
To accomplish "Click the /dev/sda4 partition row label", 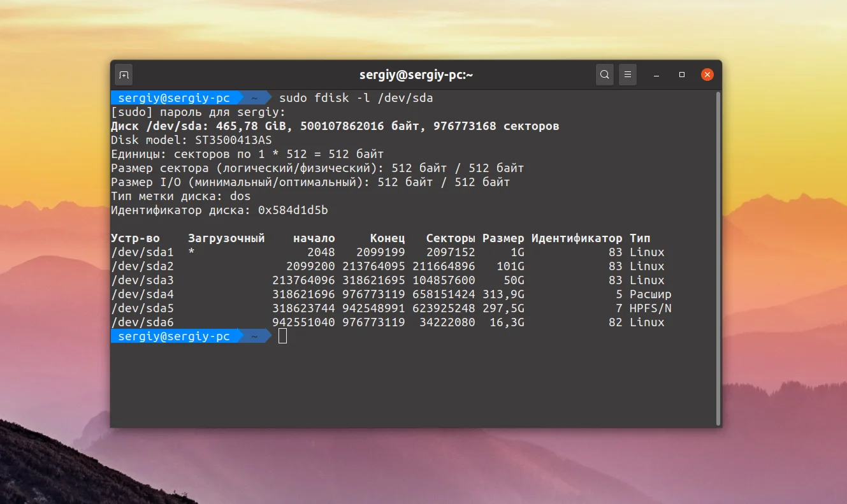I will coord(142,294).
